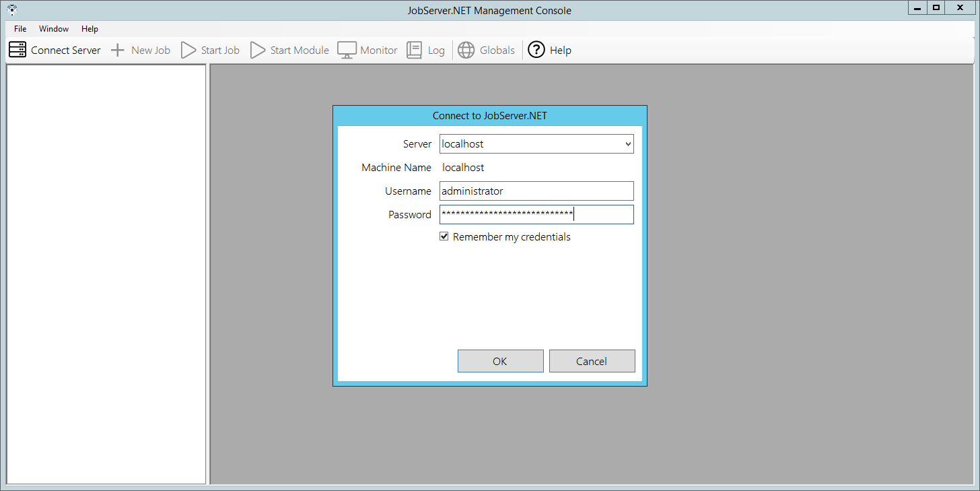
Task: Open the File menu
Action: click(20, 29)
